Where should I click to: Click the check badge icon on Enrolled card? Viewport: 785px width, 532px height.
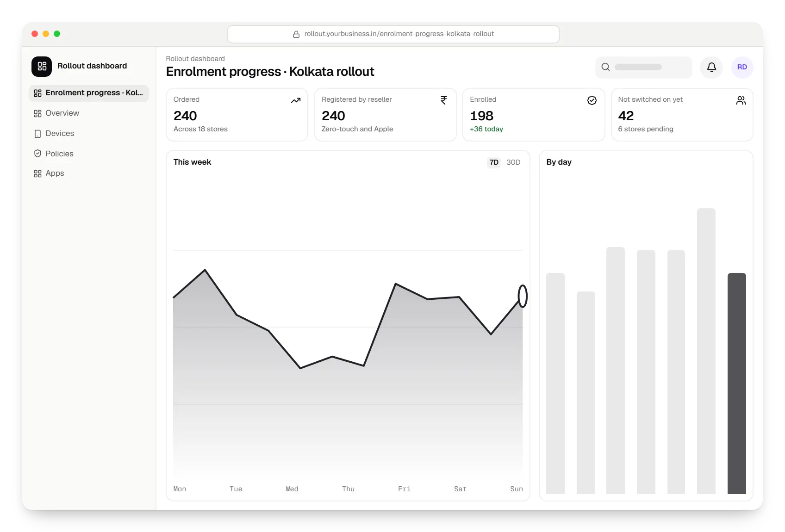pyautogui.click(x=592, y=100)
